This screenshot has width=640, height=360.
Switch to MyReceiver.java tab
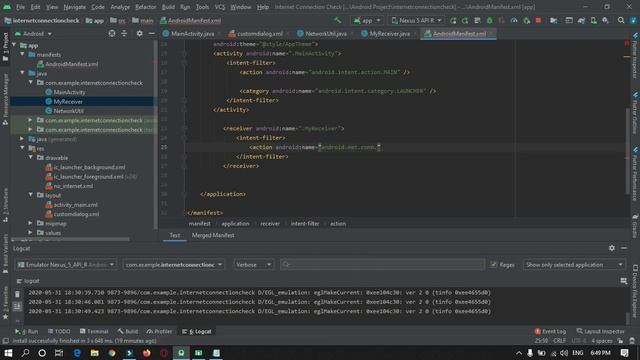389,33
